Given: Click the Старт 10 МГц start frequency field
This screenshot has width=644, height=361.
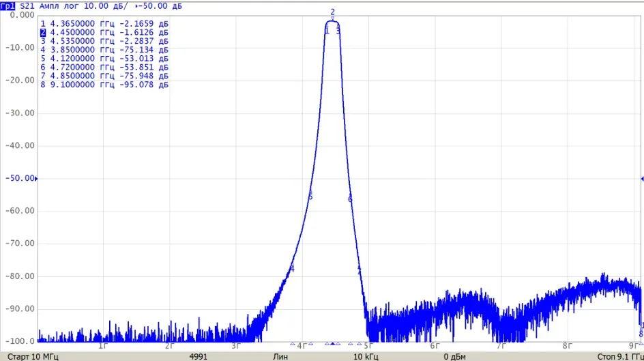Looking at the screenshot, I should [x=33, y=356].
